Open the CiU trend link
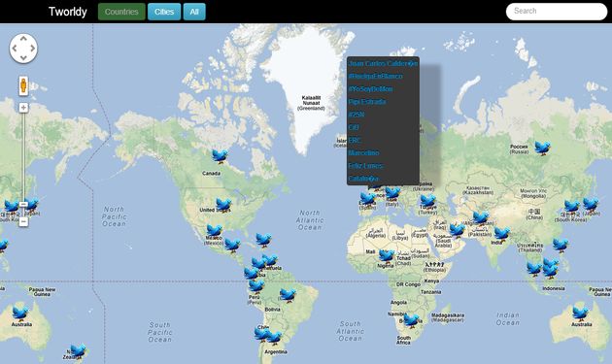This screenshot has width=612, height=364. [x=354, y=127]
